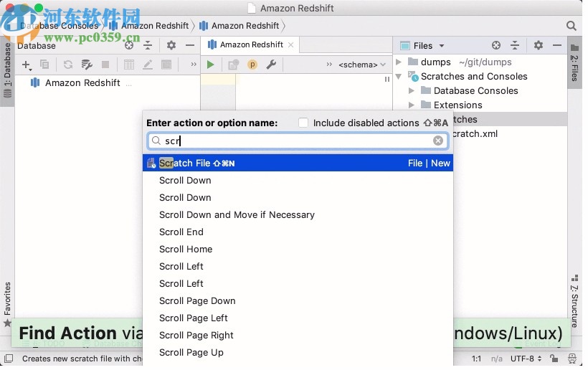Collapse all nodes in Database panel
This screenshot has width=588, height=370.
148,46
